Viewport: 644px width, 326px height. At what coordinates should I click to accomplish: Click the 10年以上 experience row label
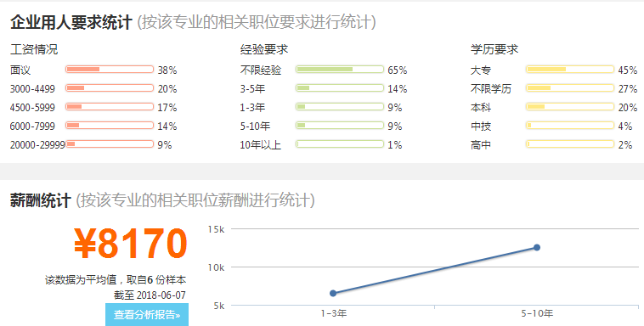pos(261,145)
